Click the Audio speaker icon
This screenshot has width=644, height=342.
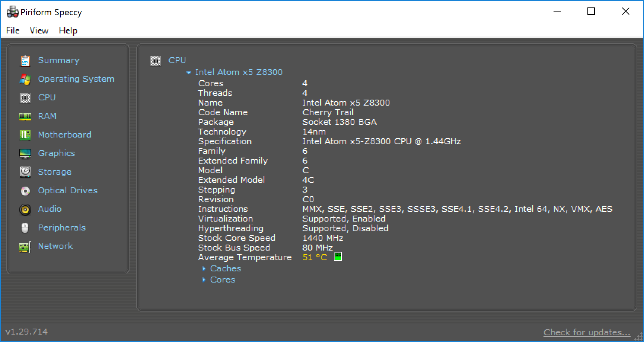coord(25,209)
